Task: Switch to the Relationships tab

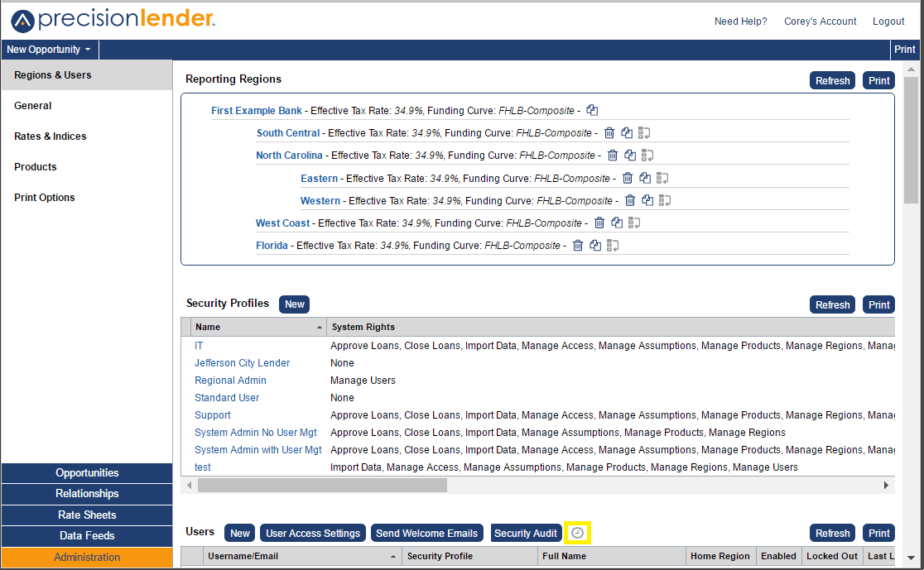Action: click(x=87, y=493)
